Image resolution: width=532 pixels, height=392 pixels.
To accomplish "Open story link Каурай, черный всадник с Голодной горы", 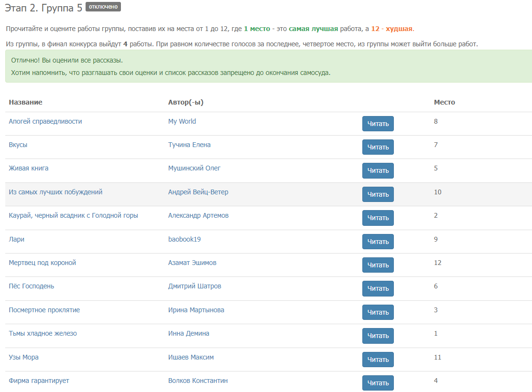I will (73, 215).
